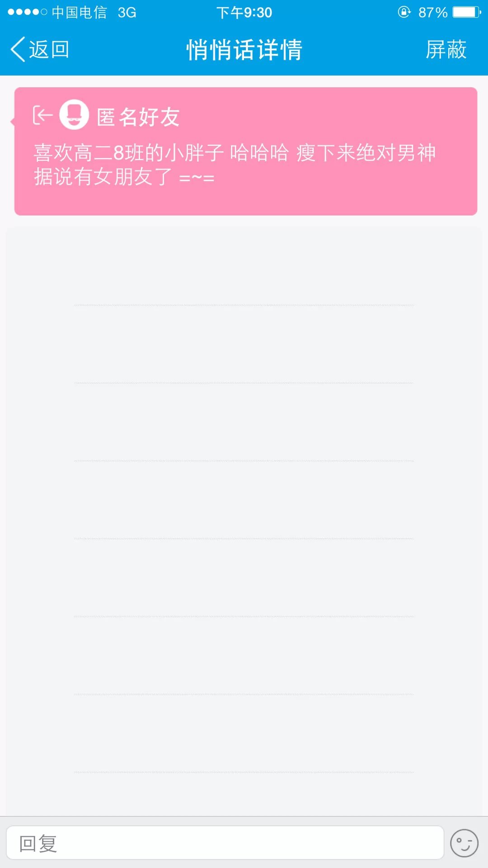Tap the 返回 text label
Viewport: 488px width, 868px height.
49,49
